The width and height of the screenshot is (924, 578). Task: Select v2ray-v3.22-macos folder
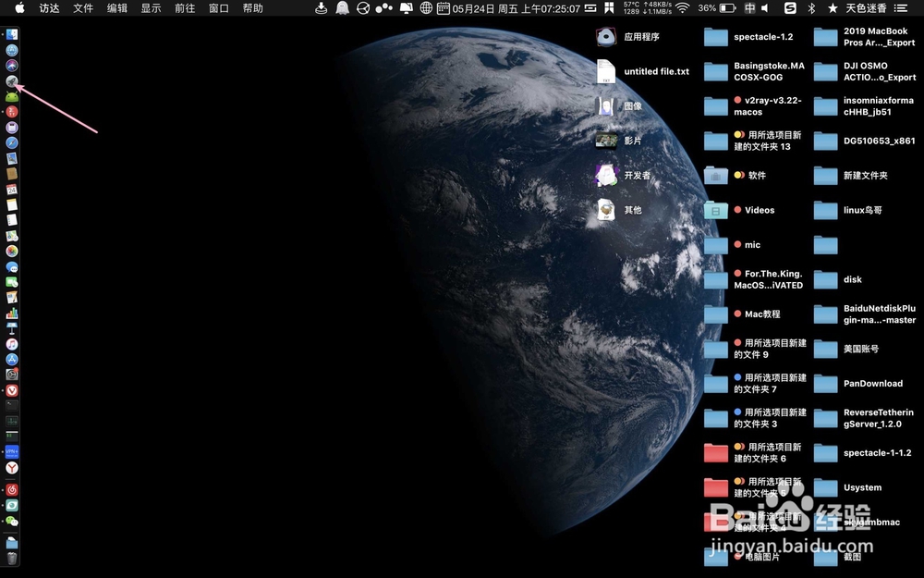tap(753, 106)
